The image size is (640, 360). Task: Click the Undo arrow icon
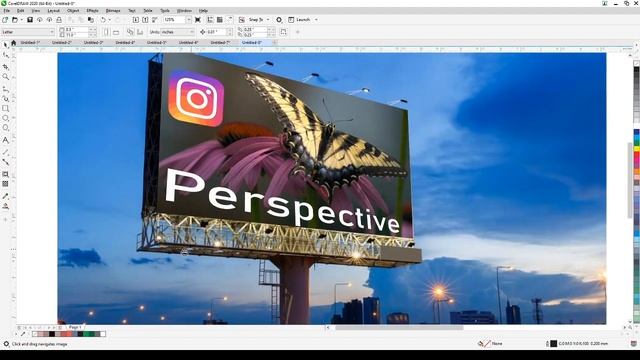point(103,20)
